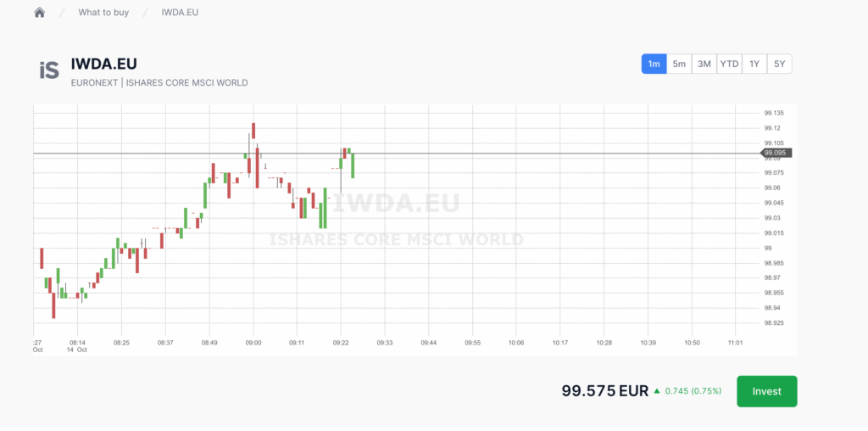This screenshot has width=868, height=431.
Task: Click the 09:33 time axis label
Action: pyautogui.click(x=384, y=343)
